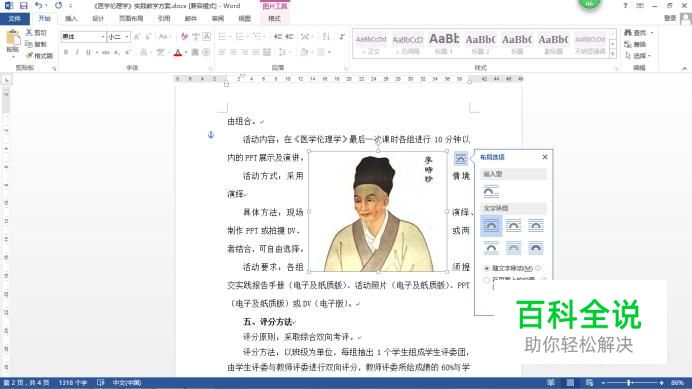The height and width of the screenshot is (389, 692).
Task: Click the Justify alignment icon
Action: [256, 53]
